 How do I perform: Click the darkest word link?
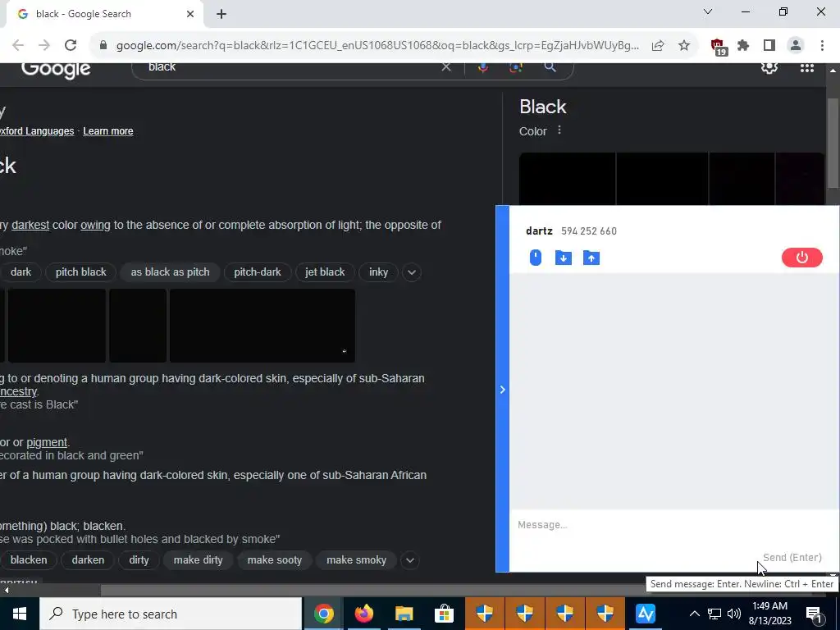[30, 225]
